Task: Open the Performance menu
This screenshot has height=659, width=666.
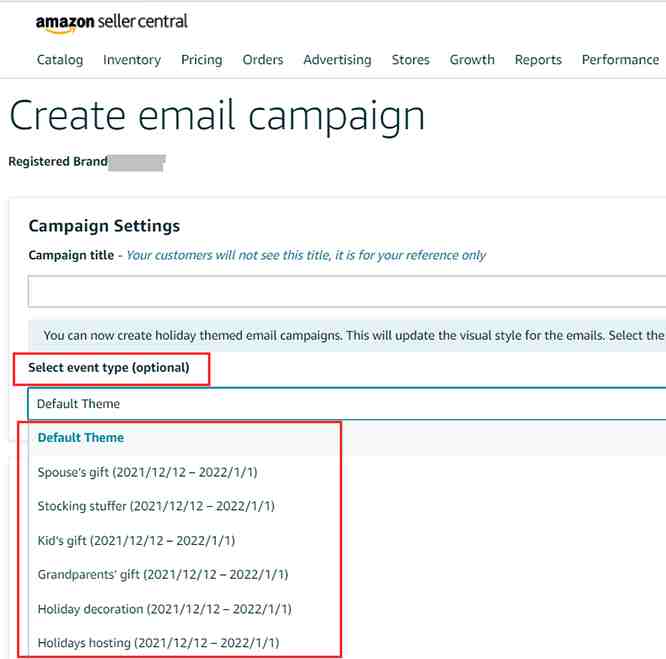Action: [620, 60]
